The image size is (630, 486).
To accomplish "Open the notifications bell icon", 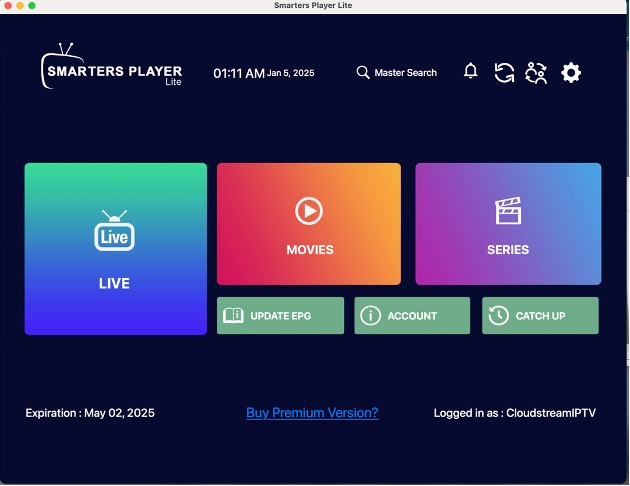I will click(470, 71).
